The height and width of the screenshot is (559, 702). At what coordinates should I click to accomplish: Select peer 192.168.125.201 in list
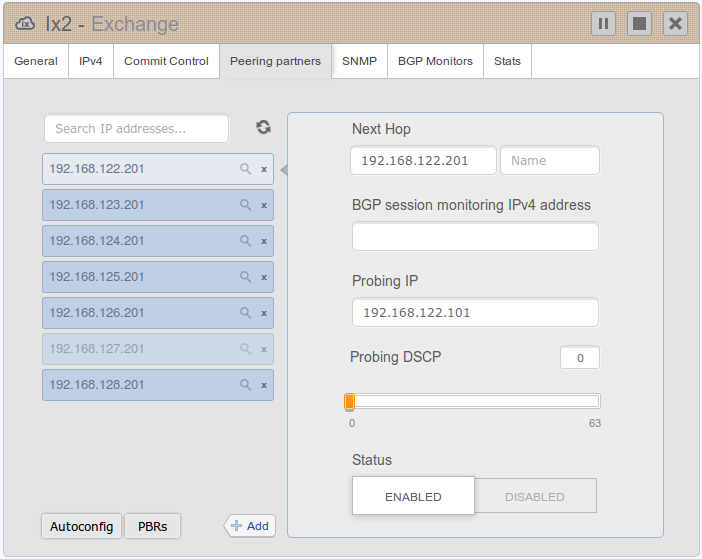[158, 277]
